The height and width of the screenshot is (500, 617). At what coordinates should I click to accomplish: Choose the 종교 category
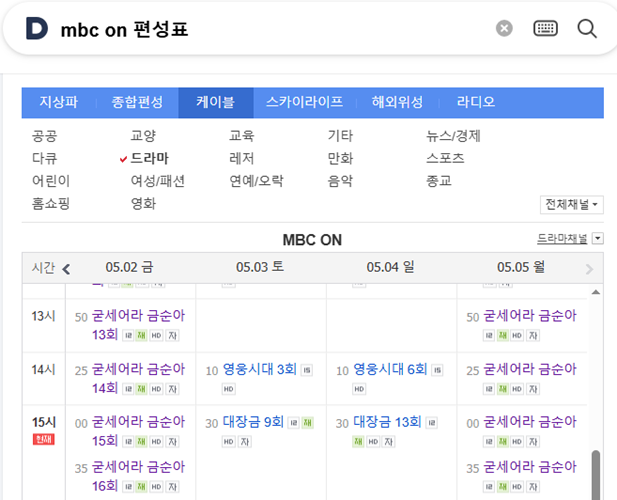click(439, 181)
